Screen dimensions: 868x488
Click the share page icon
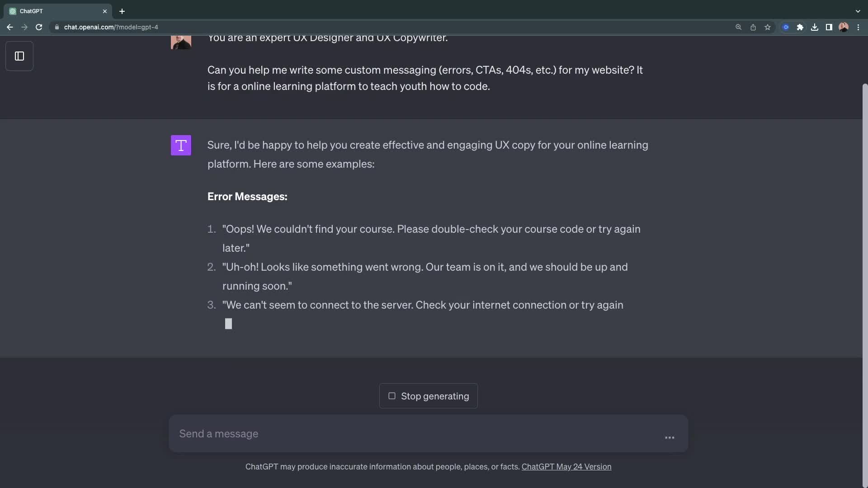pyautogui.click(x=753, y=27)
